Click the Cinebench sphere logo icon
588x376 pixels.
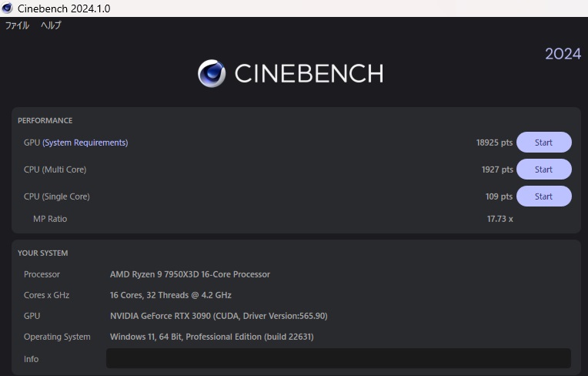tap(212, 73)
